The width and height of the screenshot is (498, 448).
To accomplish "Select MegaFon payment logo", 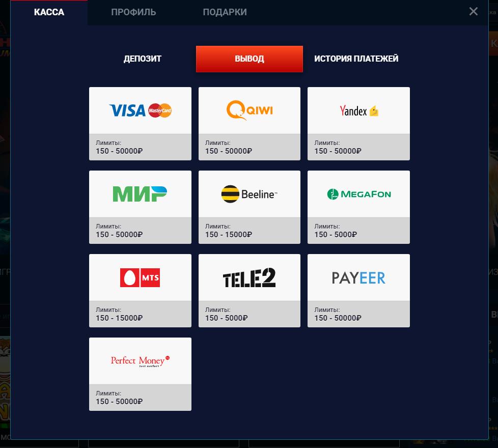I will [359, 193].
